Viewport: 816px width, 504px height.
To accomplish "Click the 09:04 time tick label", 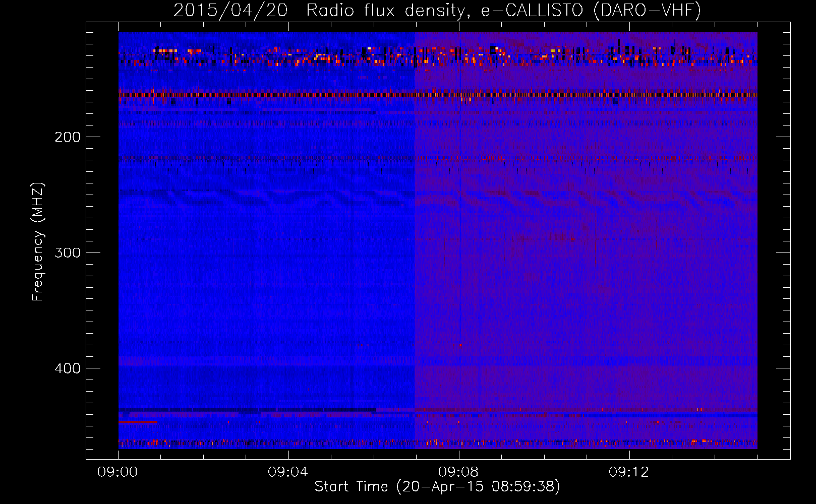I will (288, 472).
